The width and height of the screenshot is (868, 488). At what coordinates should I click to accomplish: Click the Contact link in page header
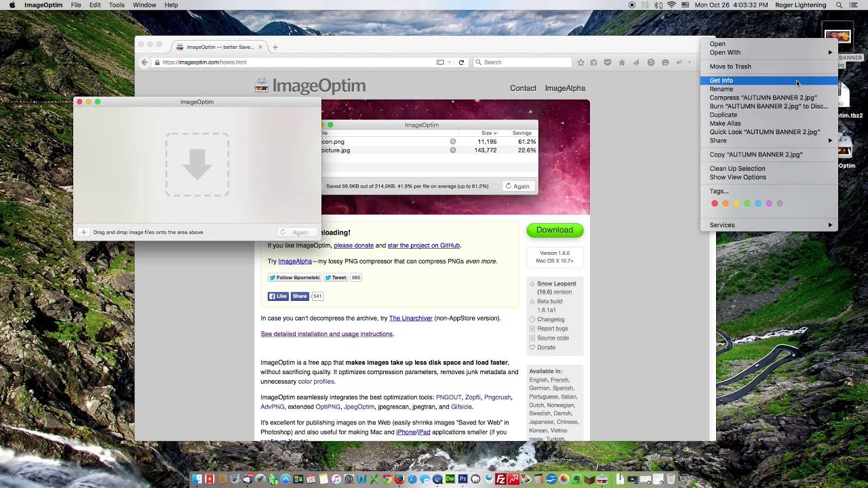point(523,88)
